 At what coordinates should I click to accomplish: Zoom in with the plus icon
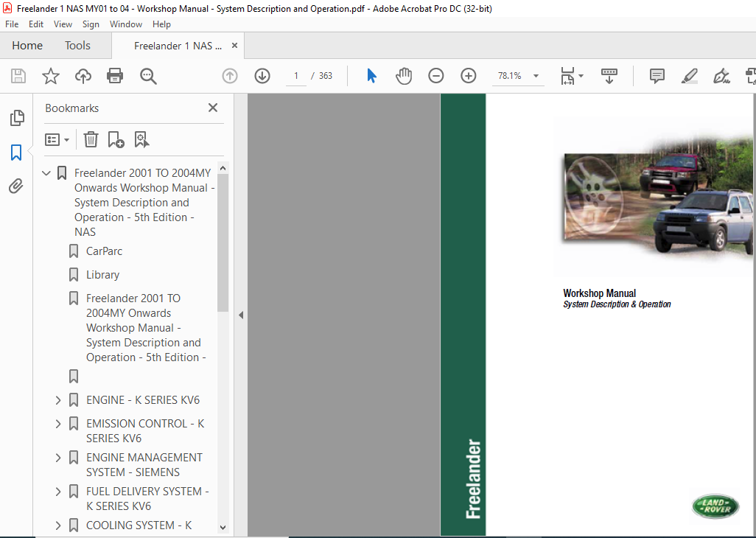(x=468, y=76)
